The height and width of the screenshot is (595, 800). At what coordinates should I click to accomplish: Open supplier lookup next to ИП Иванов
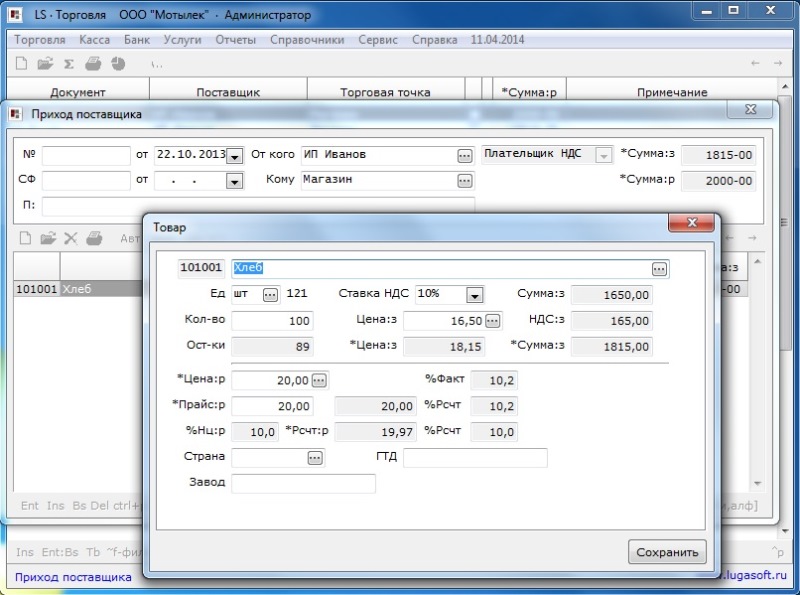coord(464,156)
